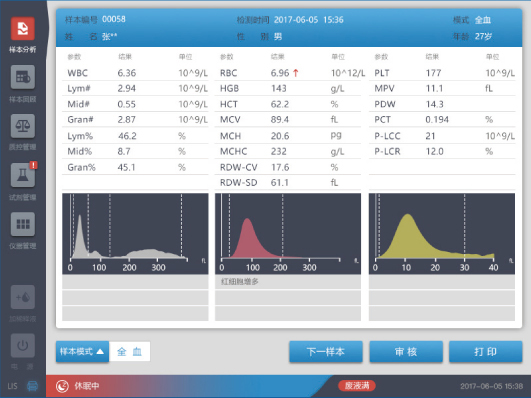Open the 质控管理 quality control scales icon

tap(23, 126)
